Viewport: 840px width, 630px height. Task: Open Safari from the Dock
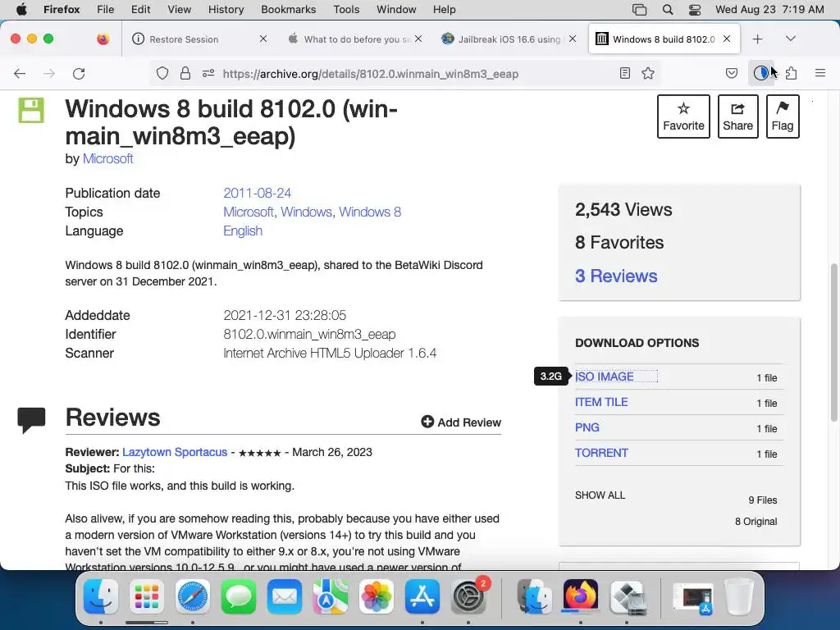(x=193, y=596)
